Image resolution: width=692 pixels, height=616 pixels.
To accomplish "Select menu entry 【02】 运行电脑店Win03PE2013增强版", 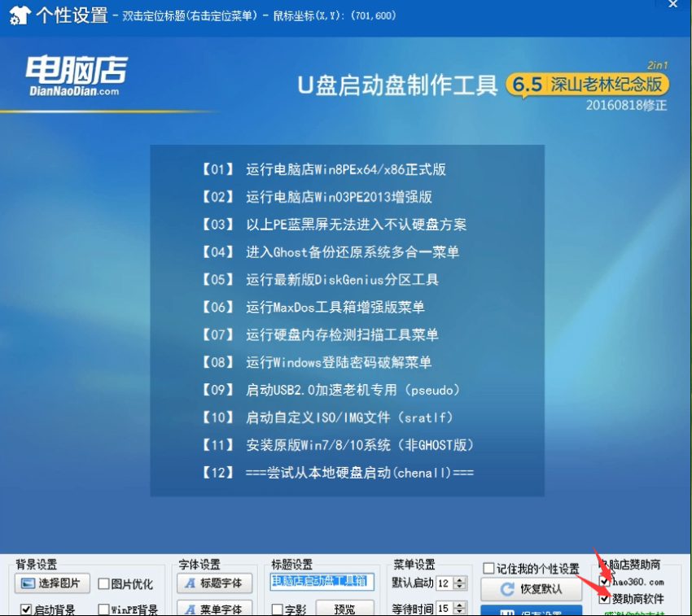I will coord(316,197).
